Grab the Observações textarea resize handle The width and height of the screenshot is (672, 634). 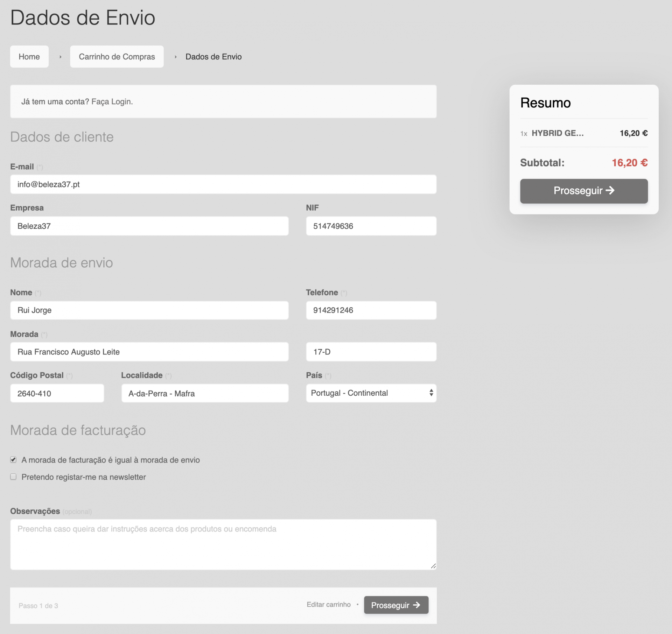point(433,566)
